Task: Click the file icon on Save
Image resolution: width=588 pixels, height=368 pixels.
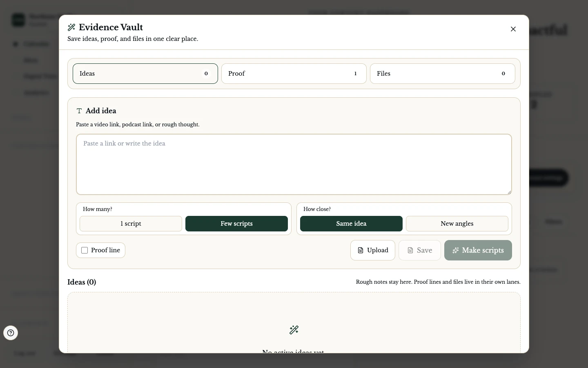Action: tap(410, 250)
